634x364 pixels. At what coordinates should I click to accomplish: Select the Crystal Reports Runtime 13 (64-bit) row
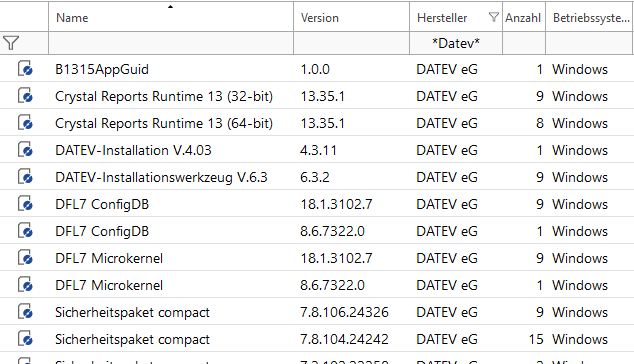click(x=317, y=123)
